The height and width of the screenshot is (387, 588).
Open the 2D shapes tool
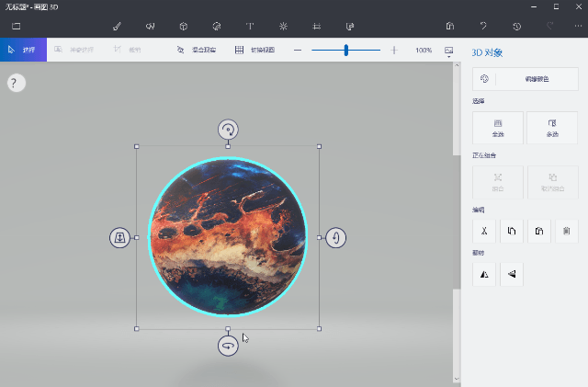point(150,26)
